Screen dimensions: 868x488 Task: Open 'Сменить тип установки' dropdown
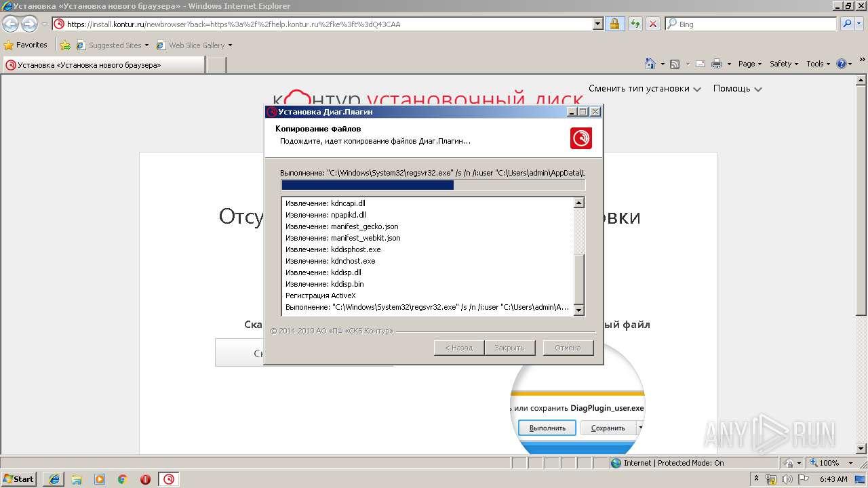pyautogui.click(x=645, y=89)
